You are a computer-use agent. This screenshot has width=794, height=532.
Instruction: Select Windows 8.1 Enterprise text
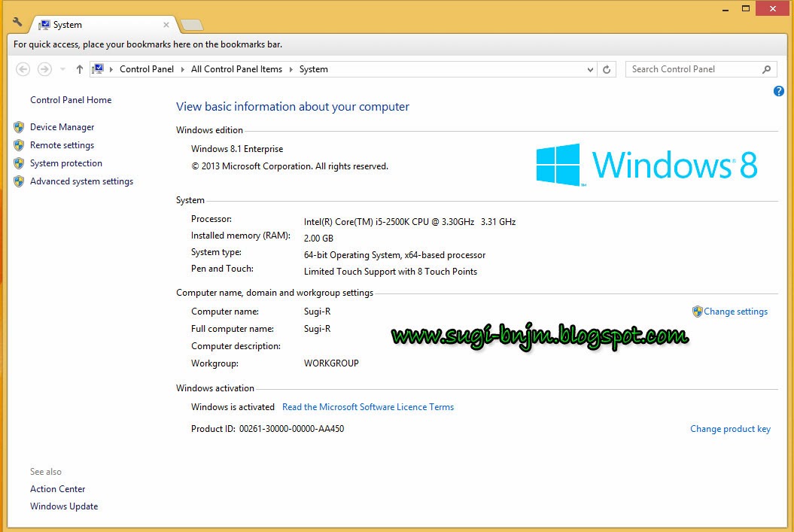point(237,149)
